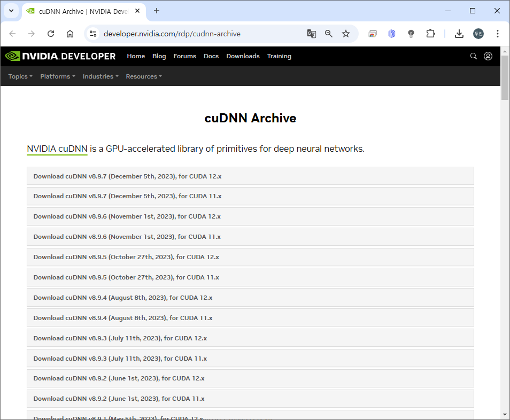Expand cuDNN v8.9.7 for CUDA 12.x
Image resolution: width=510 pixels, height=420 pixels.
(x=250, y=176)
